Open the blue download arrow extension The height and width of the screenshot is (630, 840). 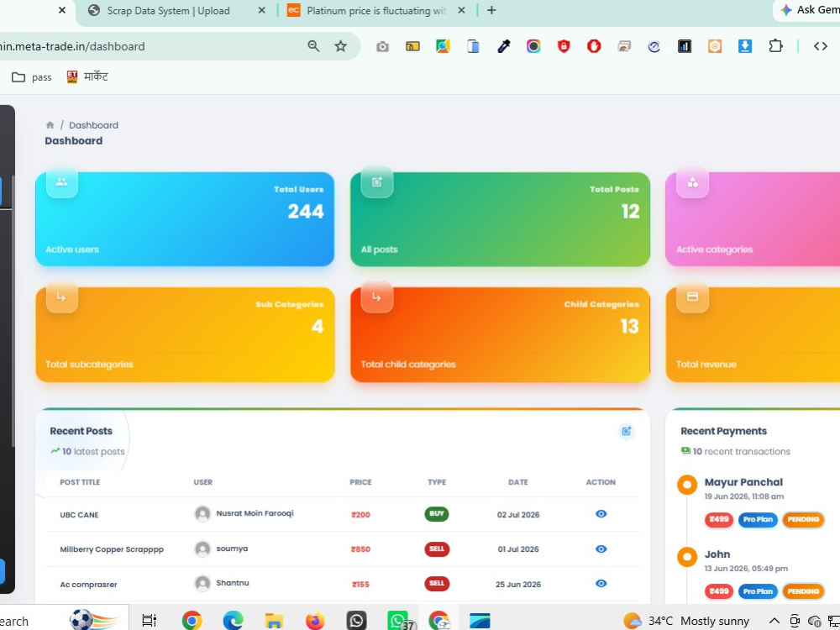[x=744, y=46]
